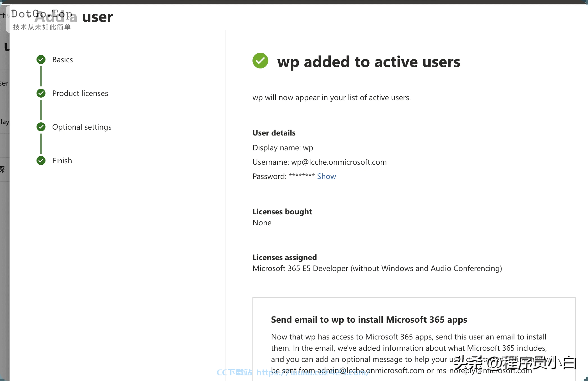Go to the Optional settings step

click(x=82, y=127)
